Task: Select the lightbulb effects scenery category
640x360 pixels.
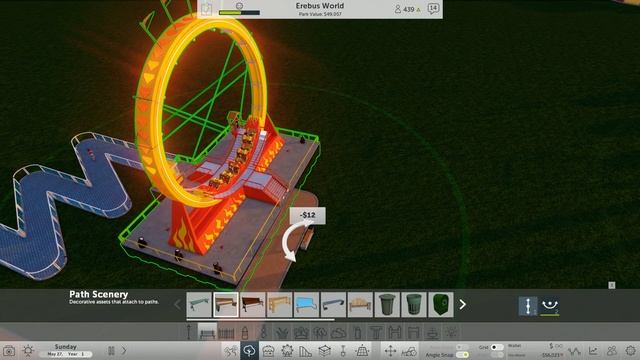Action: [451, 332]
